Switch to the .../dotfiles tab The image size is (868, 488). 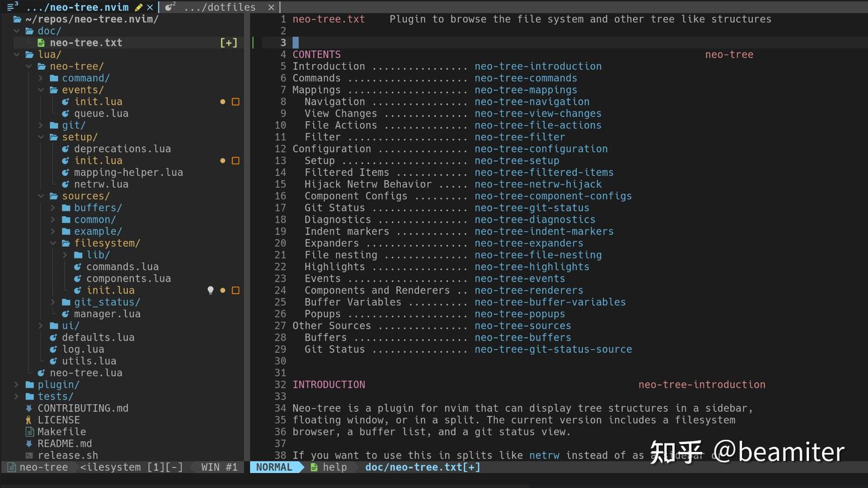coord(219,7)
